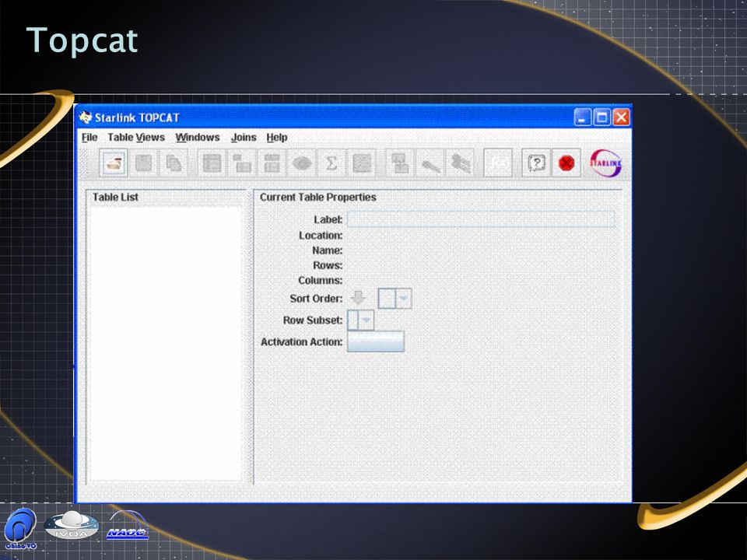The width and height of the screenshot is (747, 560).
Task: Open the Joins menu
Action: click(x=244, y=137)
